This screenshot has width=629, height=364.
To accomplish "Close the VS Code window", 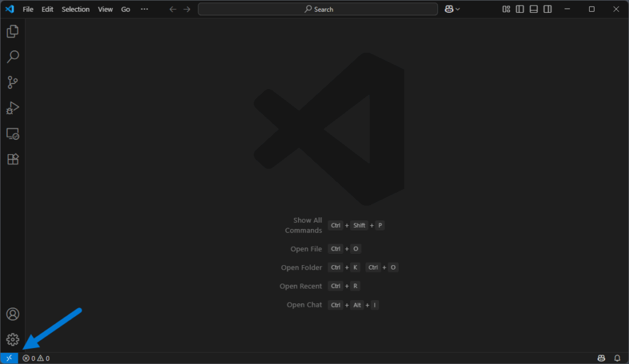I will tap(616, 9).
